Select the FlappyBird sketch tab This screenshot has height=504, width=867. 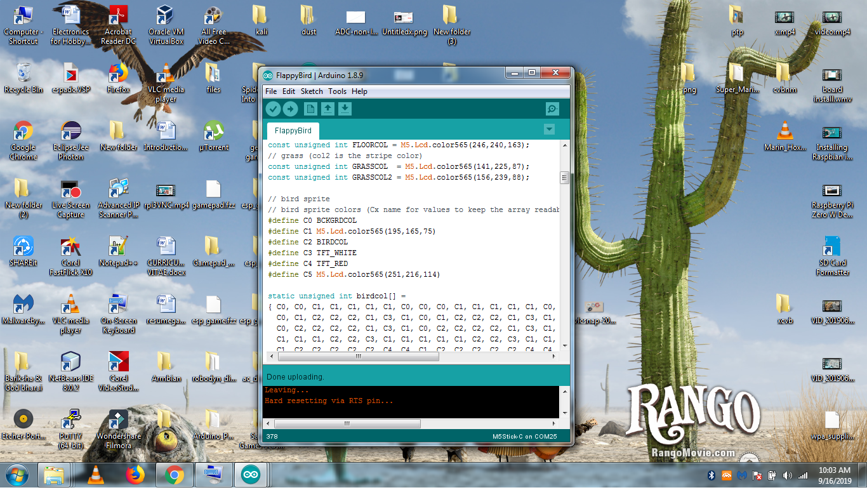point(293,131)
